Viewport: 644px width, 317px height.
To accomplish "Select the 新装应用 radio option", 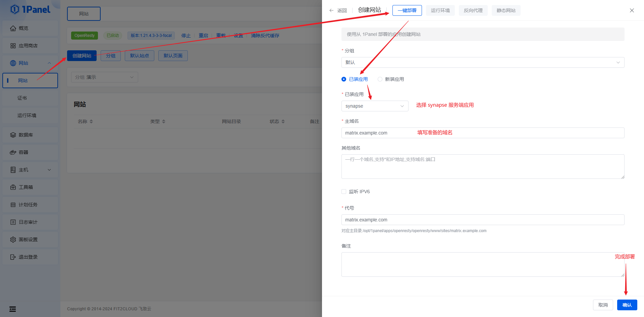I will [380, 79].
